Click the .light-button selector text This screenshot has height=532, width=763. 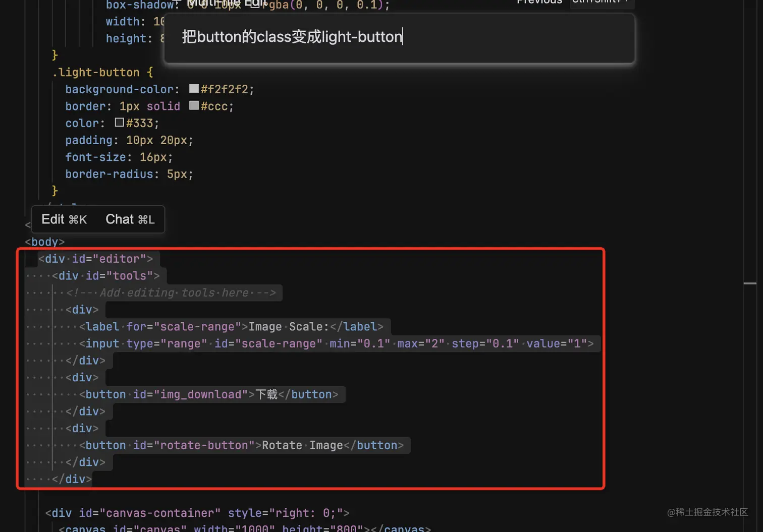click(x=95, y=72)
